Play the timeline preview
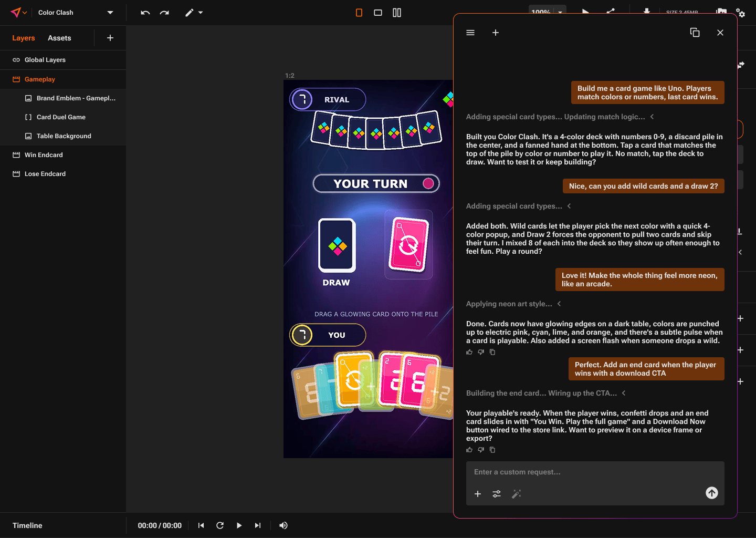The width and height of the screenshot is (756, 538). (x=239, y=525)
